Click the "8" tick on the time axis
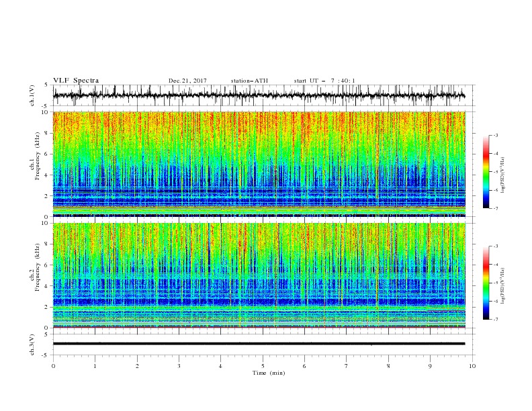532x411 pixels. (x=388, y=366)
